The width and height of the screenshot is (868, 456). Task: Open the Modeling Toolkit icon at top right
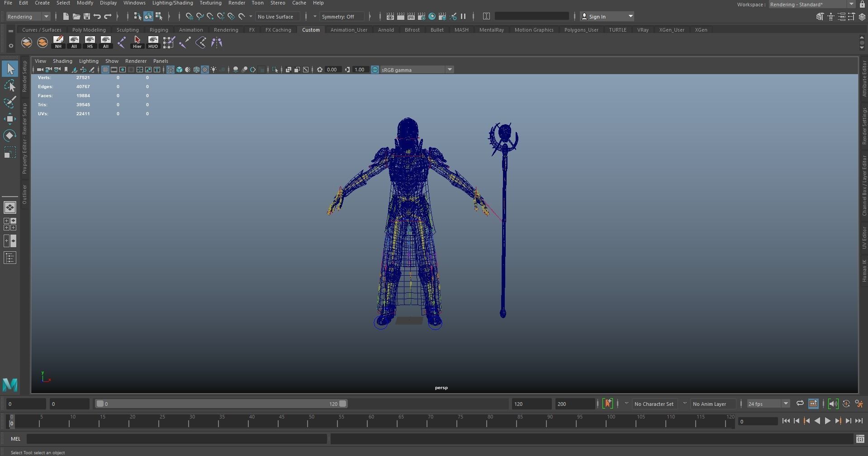[x=820, y=17]
